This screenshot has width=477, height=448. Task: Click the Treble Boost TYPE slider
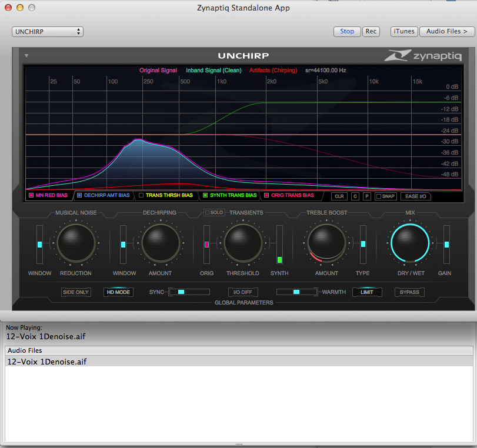[x=363, y=244]
